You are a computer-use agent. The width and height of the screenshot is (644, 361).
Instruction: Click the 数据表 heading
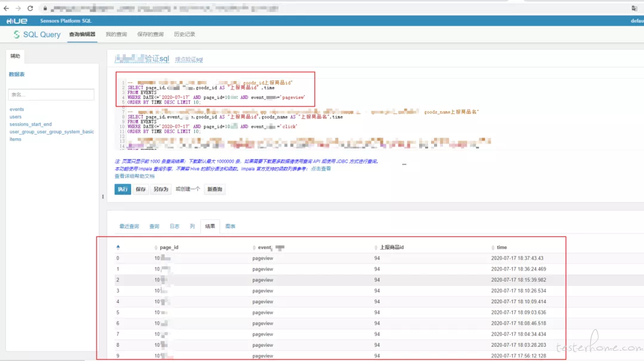[x=17, y=74]
